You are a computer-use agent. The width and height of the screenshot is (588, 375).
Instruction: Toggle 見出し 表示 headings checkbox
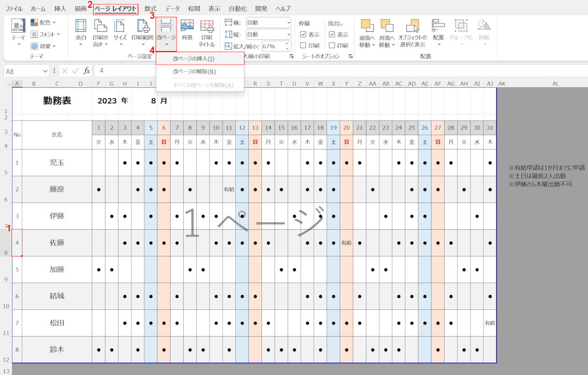(x=332, y=35)
